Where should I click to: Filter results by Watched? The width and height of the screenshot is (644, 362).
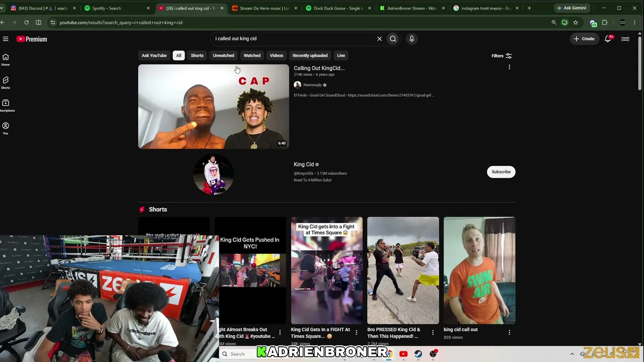[x=252, y=55]
